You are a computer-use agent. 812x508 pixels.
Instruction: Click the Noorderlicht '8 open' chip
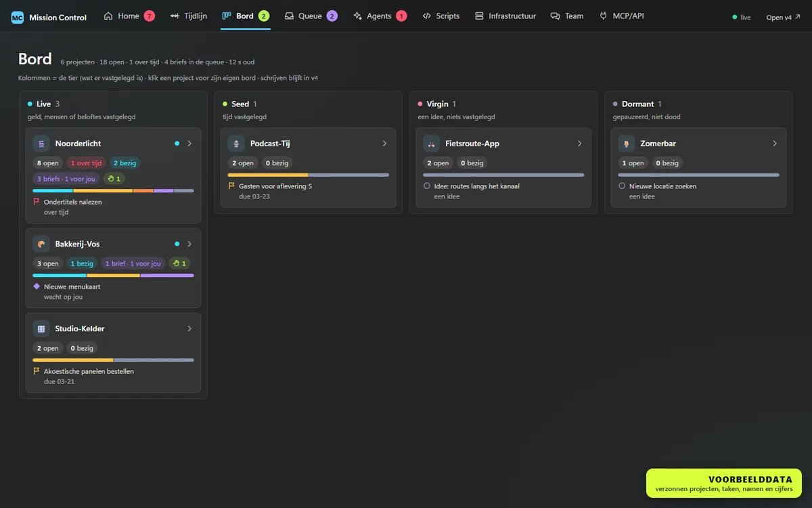[x=48, y=163]
